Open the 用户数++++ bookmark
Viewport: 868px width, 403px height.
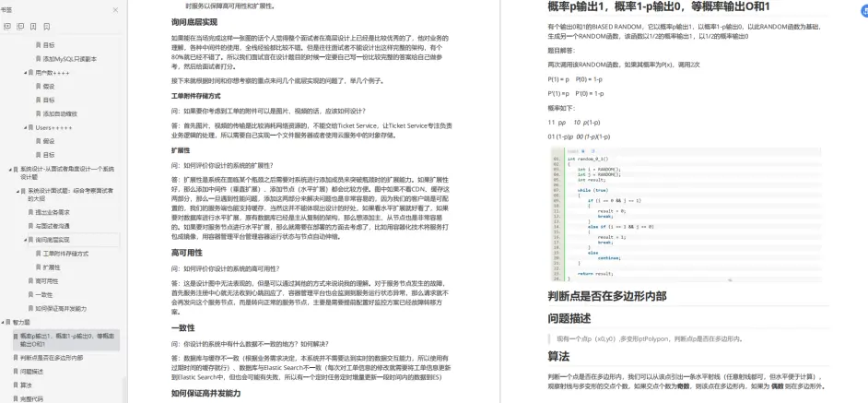[53, 73]
